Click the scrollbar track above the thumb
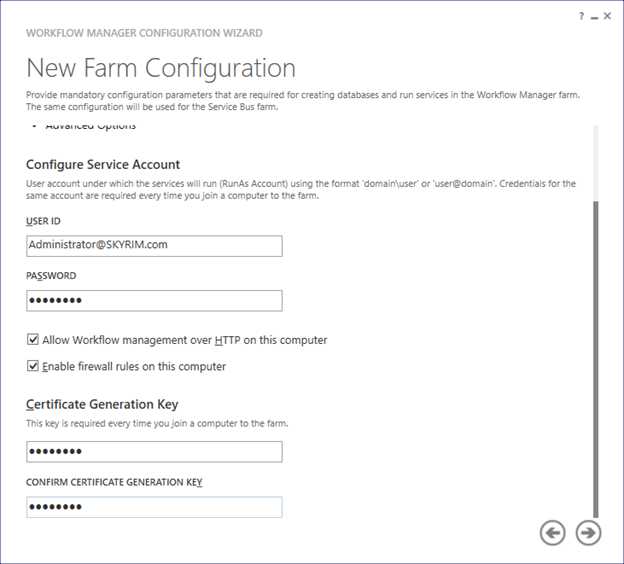This screenshot has height=564, width=624. 595,163
